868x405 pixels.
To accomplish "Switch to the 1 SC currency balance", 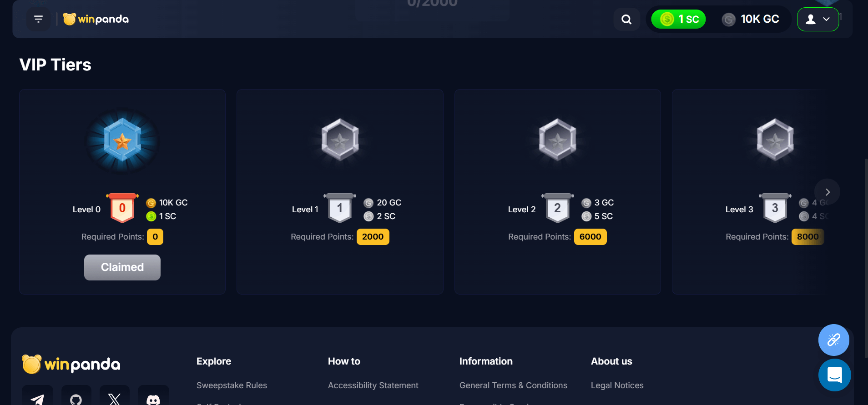I will click(x=678, y=19).
